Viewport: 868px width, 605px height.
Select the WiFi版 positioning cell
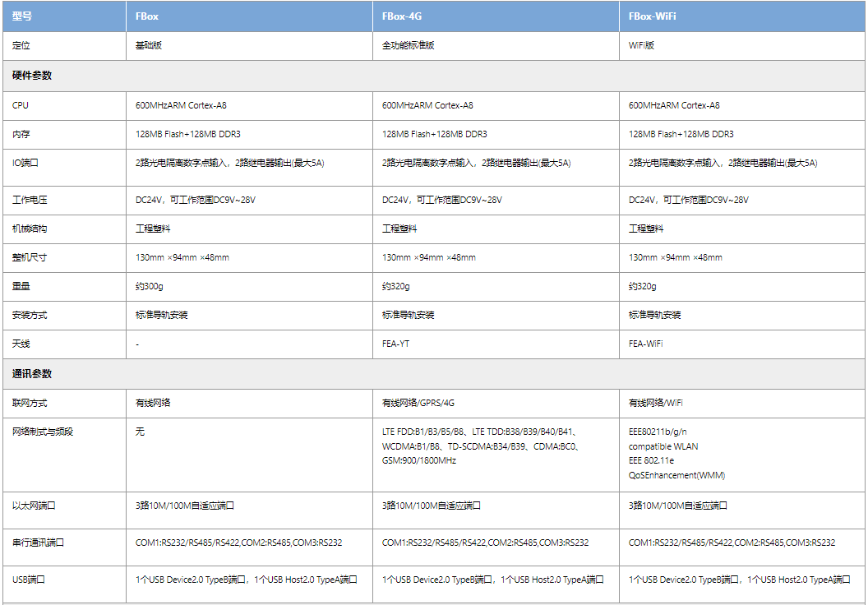[642, 45]
